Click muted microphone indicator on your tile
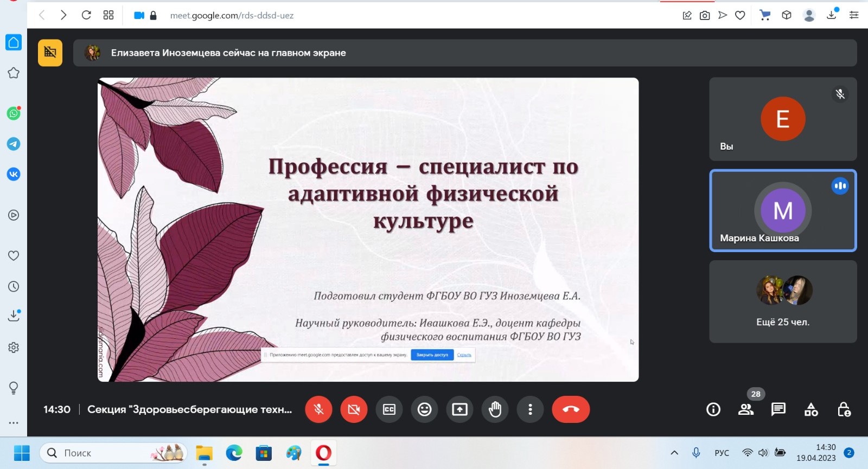Screen dimensions: 868x469 [x=840, y=94]
